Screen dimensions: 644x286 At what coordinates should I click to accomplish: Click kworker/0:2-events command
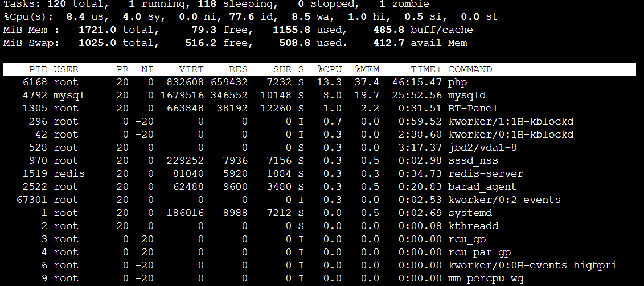click(x=504, y=200)
